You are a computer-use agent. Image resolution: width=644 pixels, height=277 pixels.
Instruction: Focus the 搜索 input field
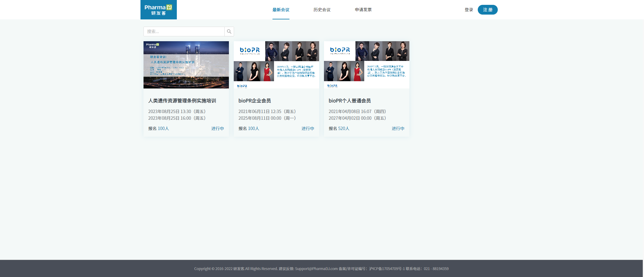click(x=184, y=32)
